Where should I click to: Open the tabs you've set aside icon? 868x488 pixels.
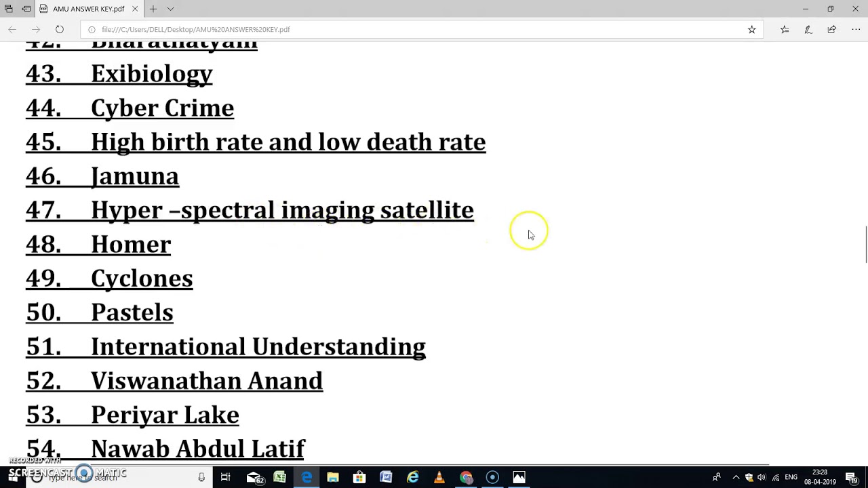pos(9,9)
